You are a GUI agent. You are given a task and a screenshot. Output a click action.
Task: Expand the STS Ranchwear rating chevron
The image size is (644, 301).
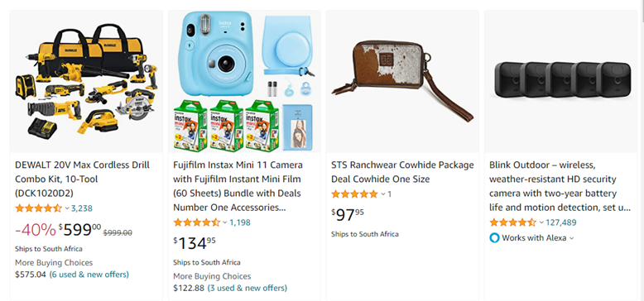pos(383,194)
